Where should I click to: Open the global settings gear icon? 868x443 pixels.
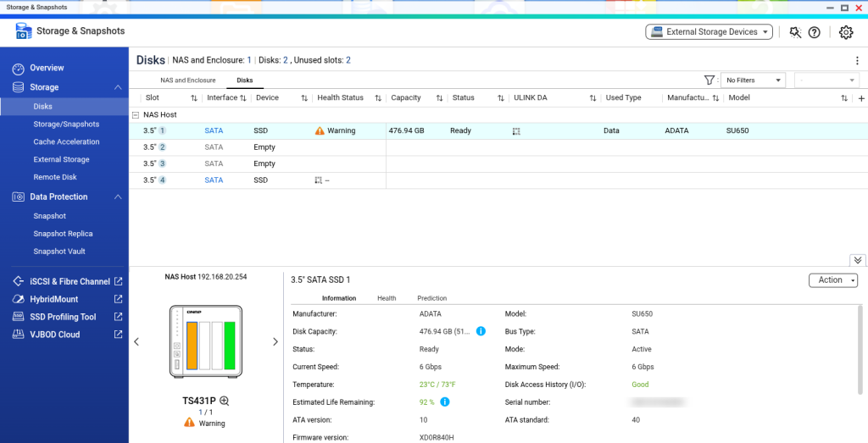845,32
